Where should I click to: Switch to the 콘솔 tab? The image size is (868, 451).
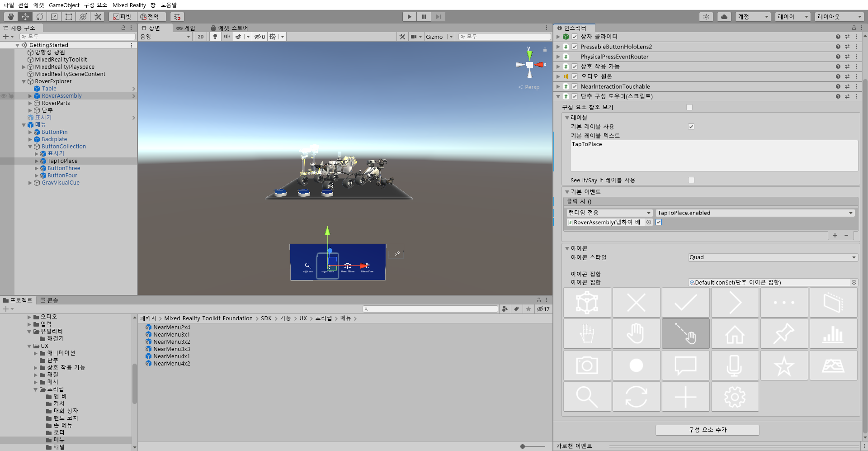click(49, 300)
